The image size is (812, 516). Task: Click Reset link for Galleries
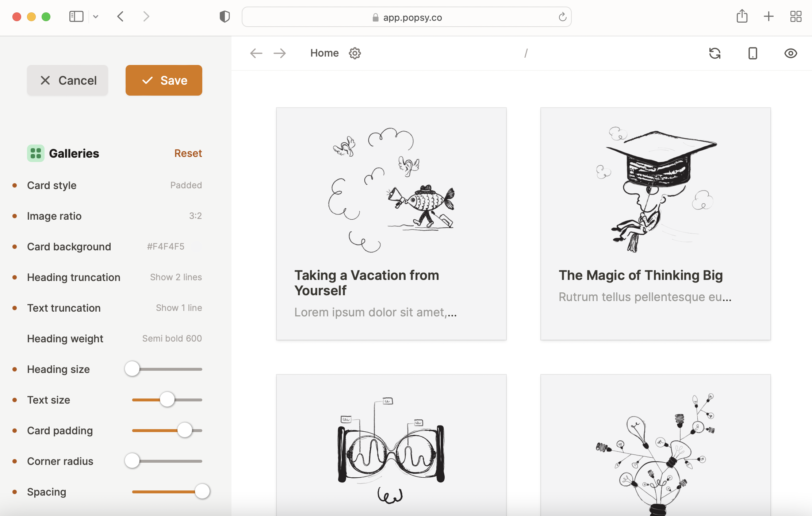[188, 153]
